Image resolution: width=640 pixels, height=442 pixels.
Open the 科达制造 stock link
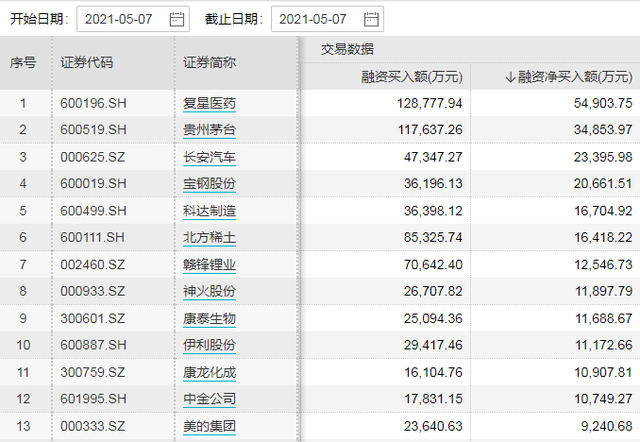point(209,211)
